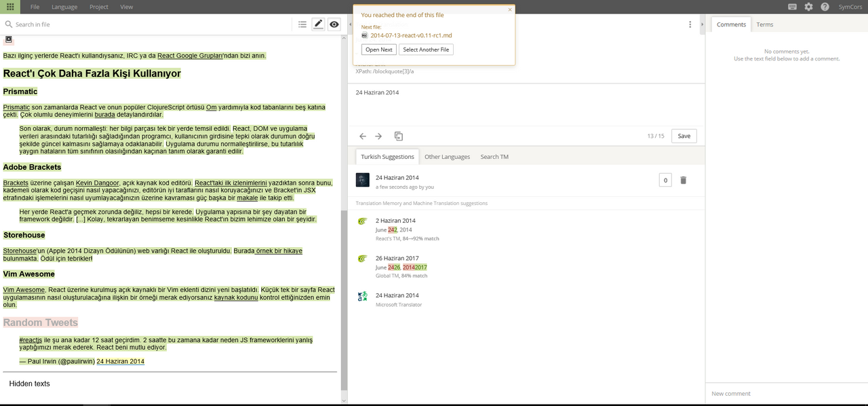Open the string list view icon
Image resolution: width=868 pixels, height=406 pixels.
point(302,24)
